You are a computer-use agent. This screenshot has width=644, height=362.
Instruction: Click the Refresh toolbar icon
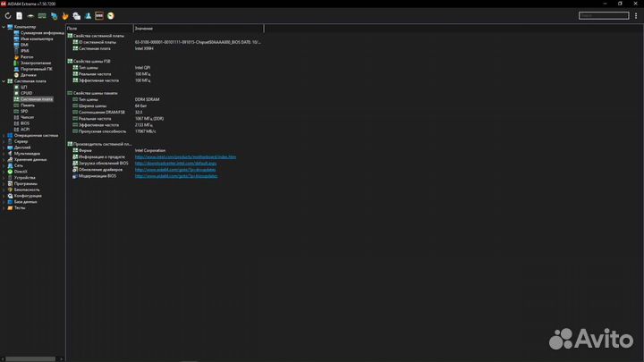7,16
